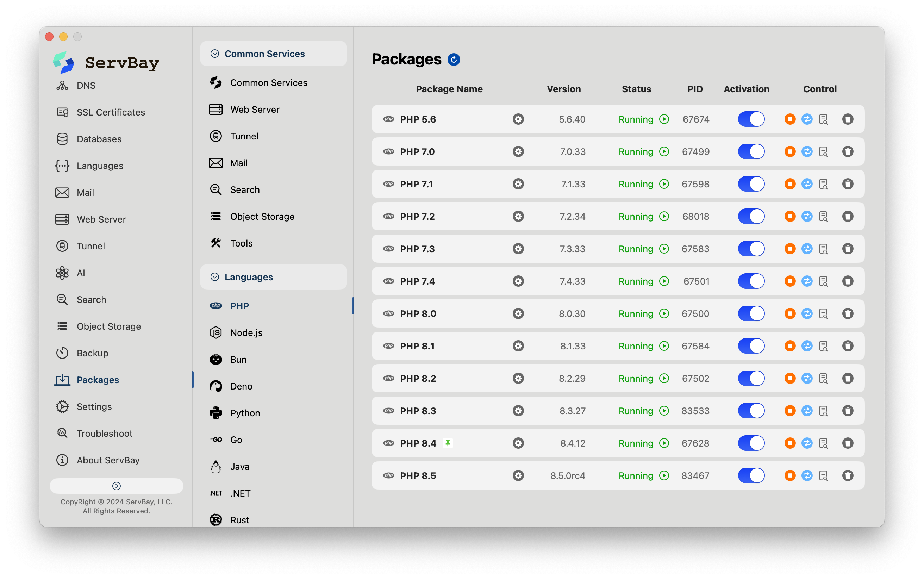
Task: Click the PHP 8.1 package row name
Action: point(417,346)
